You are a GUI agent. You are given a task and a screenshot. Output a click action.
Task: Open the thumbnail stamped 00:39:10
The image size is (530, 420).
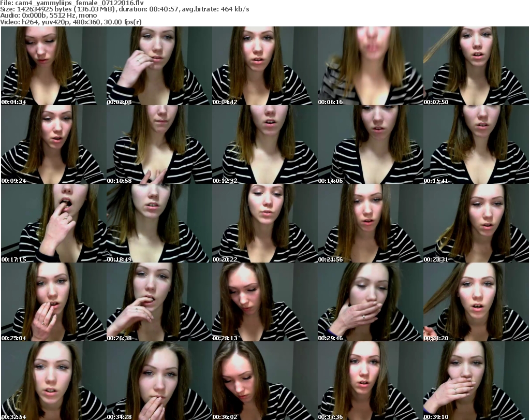(x=476, y=381)
